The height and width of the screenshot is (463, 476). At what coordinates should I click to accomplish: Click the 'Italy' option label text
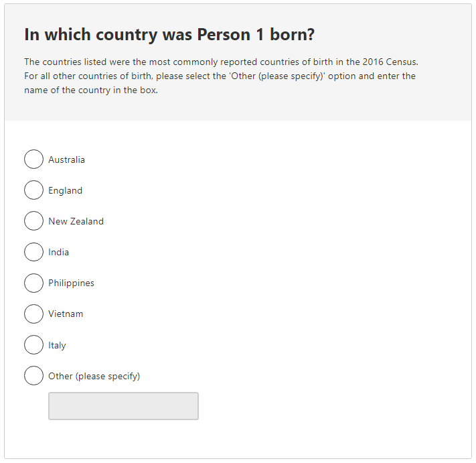click(57, 345)
